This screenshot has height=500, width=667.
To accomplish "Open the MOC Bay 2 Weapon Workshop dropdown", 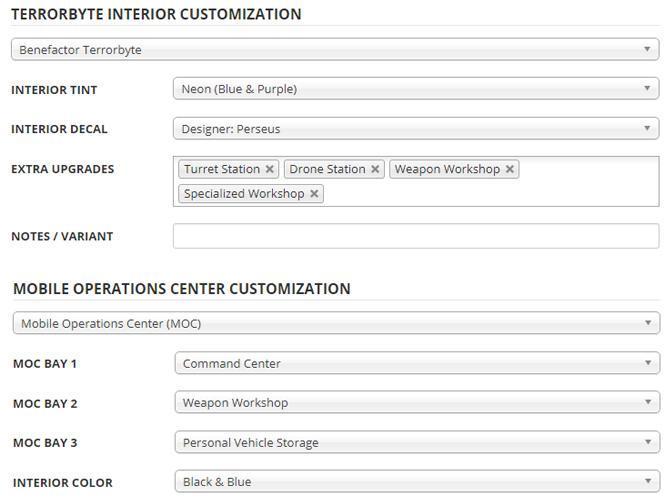I will coord(417,402).
